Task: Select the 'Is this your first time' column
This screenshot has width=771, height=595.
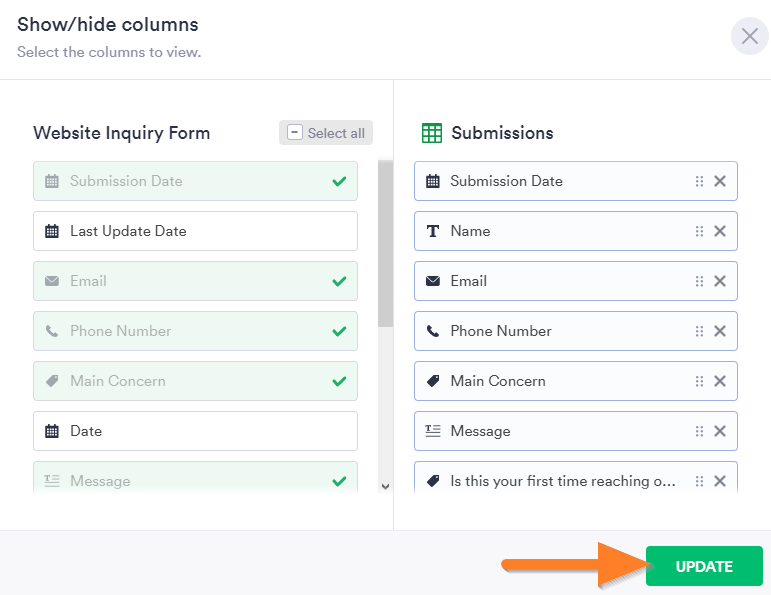Action: click(x=562, y=481)
